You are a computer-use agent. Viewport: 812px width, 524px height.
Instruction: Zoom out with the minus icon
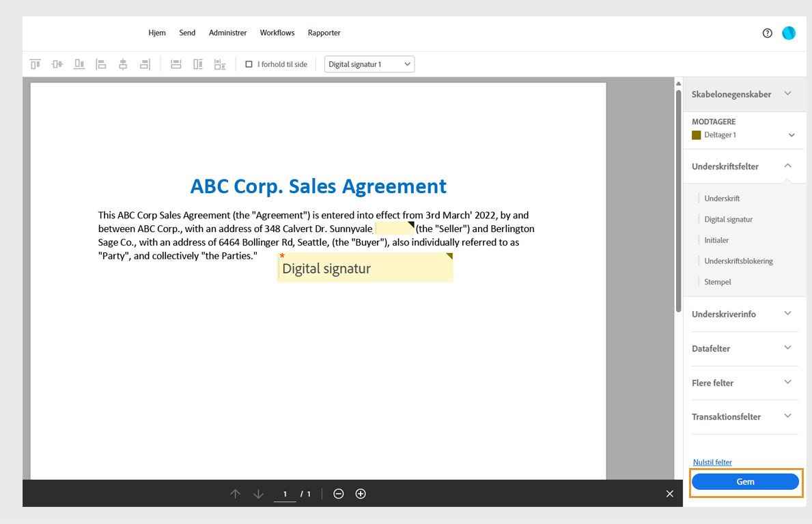339,494
